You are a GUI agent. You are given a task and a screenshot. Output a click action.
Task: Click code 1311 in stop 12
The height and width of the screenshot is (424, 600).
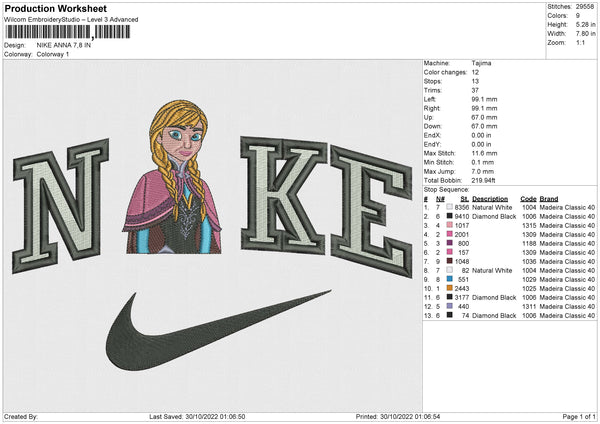529,306
